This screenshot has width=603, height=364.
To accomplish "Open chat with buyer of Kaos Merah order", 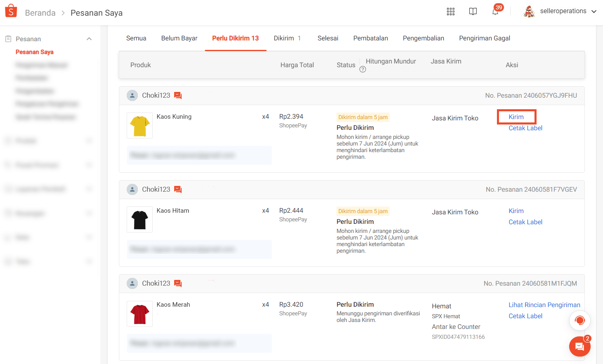I will point(178,284).
